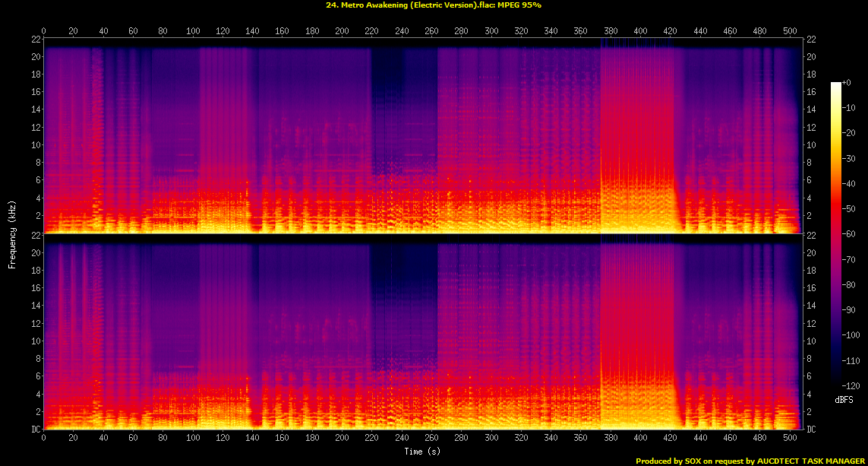This screenshot has height=466, width=868.
Task: Click the "dBFS" unit label below the color bar
Action: (844, 399)
